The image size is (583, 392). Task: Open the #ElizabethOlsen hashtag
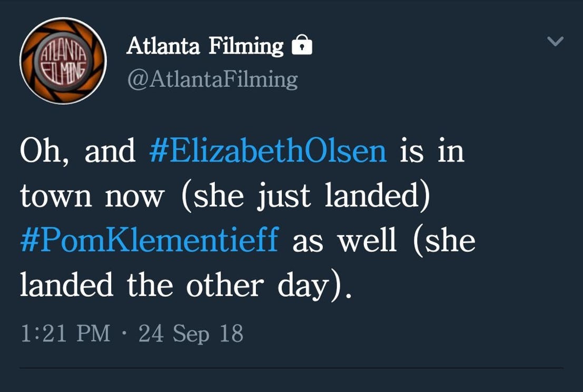pyautogui.click(x=268, y=151)
